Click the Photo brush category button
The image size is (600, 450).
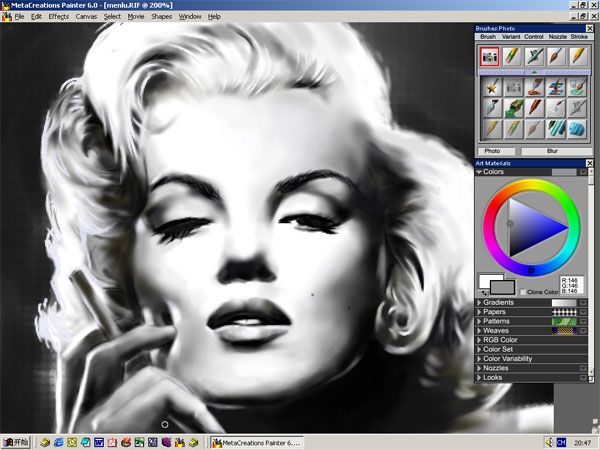[x=496, y=151]
